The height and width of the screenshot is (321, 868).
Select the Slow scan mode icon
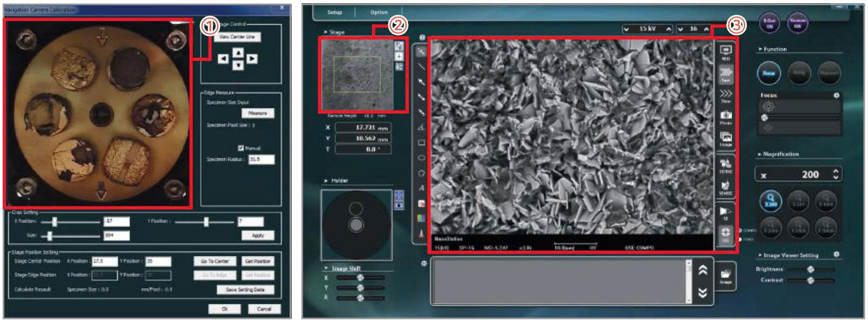click(726, 95)
